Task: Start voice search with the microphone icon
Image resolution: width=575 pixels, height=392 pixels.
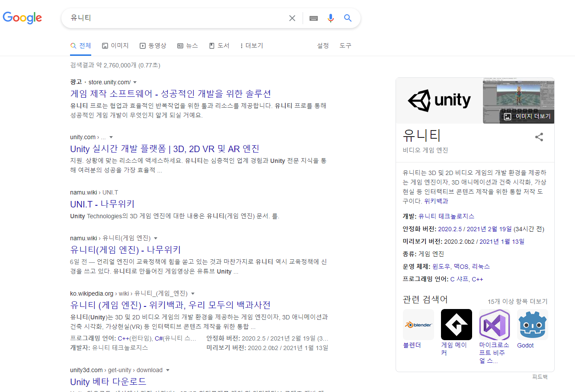Action: [331, 18]
